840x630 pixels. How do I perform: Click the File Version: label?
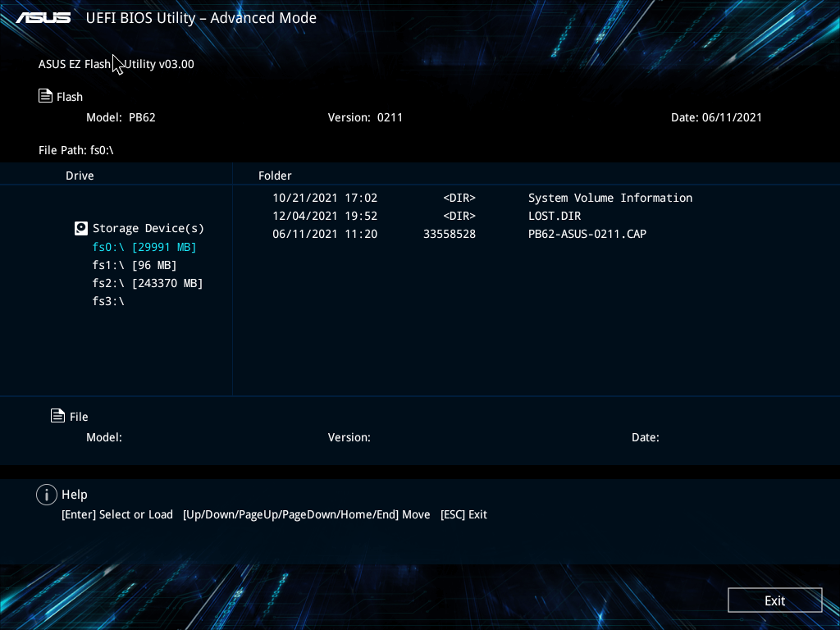click(349, 437)
